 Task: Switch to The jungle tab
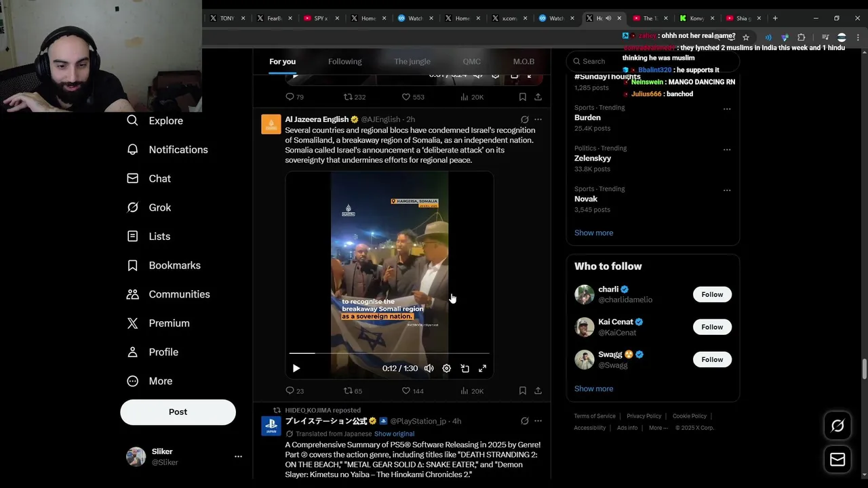(x=412, y=62)
